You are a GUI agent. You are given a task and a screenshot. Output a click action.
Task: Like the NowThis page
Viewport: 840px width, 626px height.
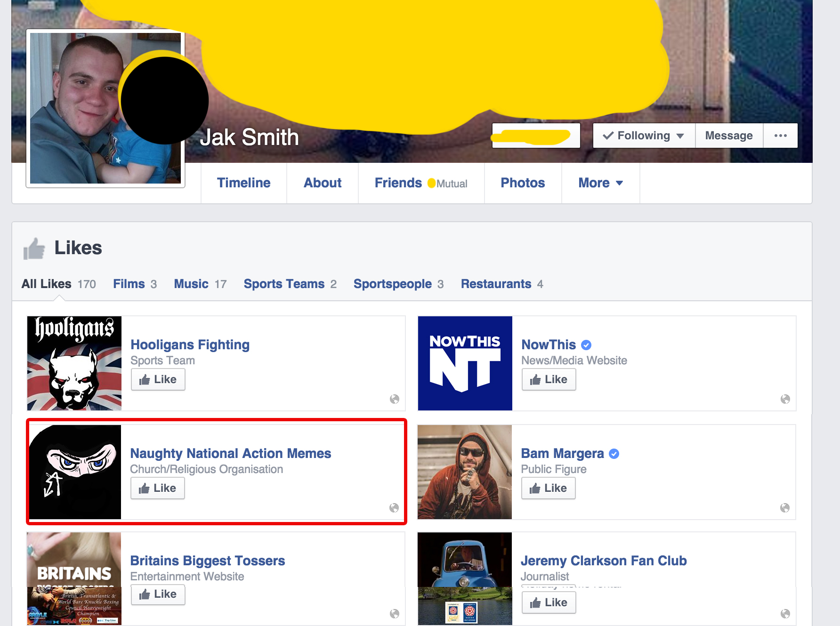click(549, 379)
